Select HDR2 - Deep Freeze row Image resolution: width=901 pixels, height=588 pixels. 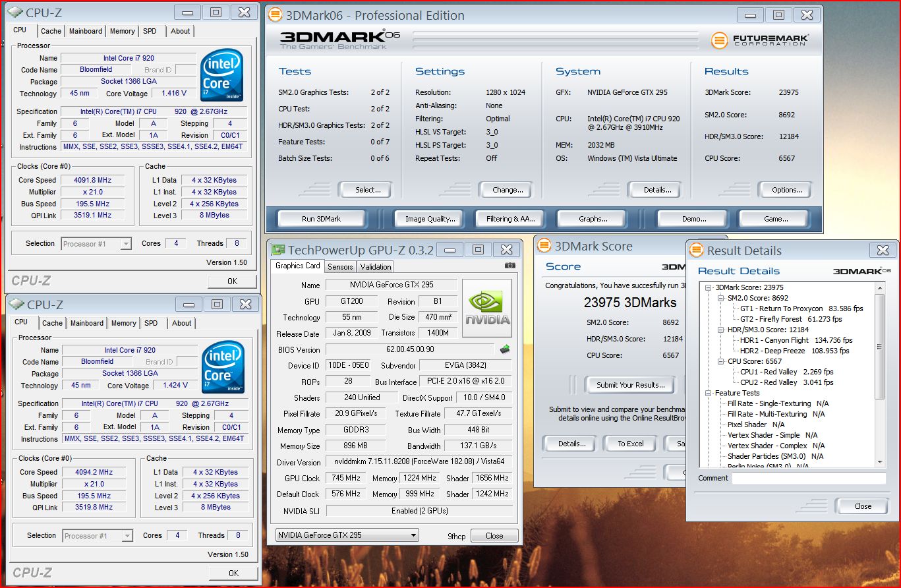pos(794,351)
